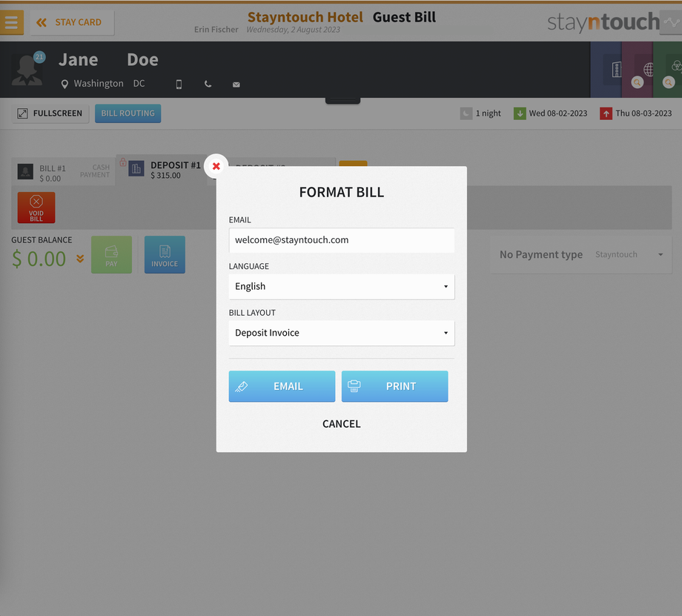The image size is (682, 616).
Task: Open the Bill Layout dropdown showing Deposit Invoice
Action: (x=342, y=334)
